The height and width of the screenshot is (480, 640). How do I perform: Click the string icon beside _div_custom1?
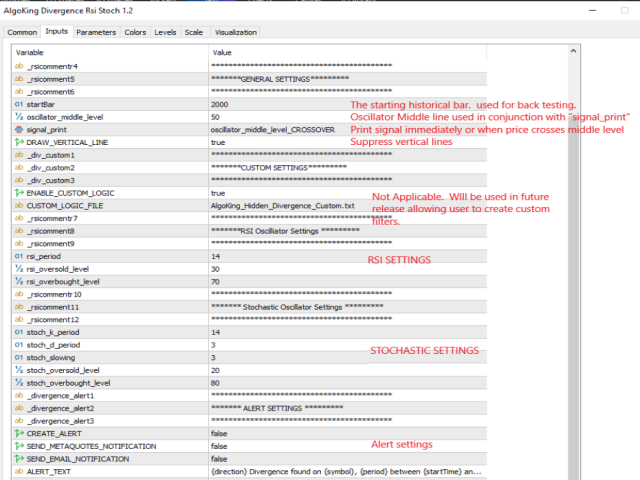19,155
